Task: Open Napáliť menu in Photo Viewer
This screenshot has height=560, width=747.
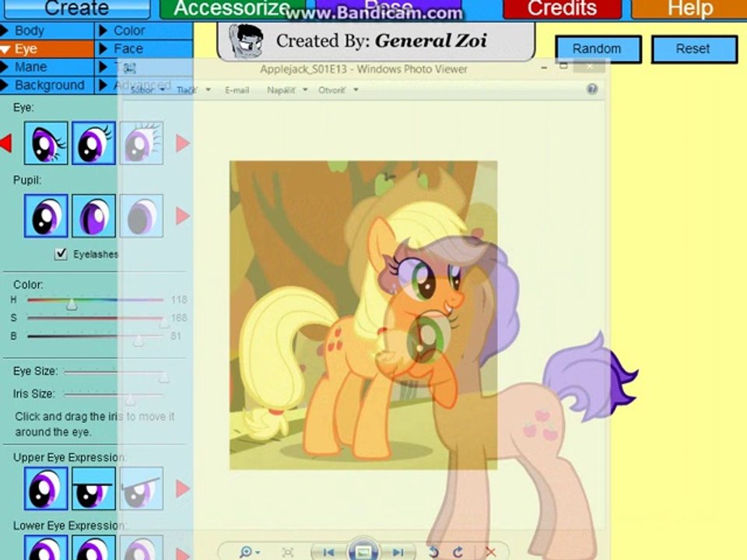Action: [287, 89]
